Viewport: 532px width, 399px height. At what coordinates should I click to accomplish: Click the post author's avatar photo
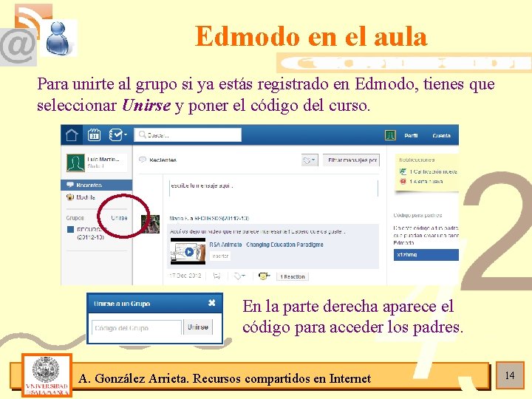[150, 225]
